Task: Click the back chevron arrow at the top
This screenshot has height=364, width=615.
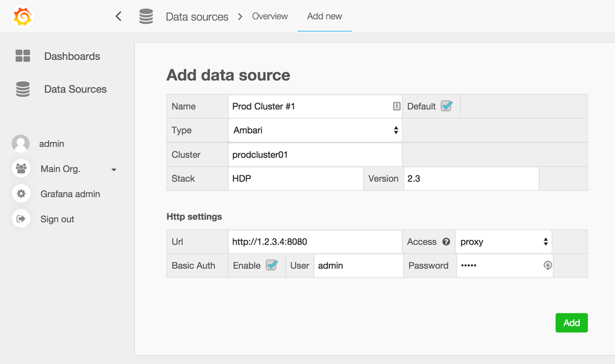Action: [x=118, y=16]
